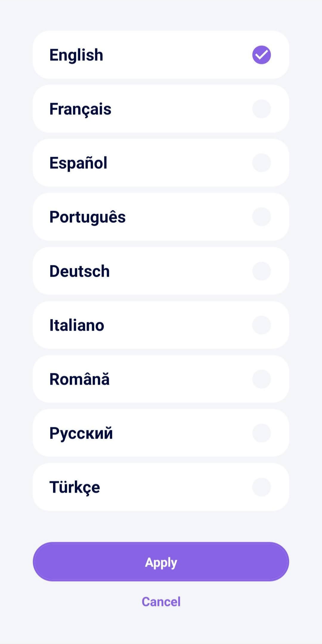Tick the Português radio circle
This screenshot has height=644, width=322.
[261, 217]
